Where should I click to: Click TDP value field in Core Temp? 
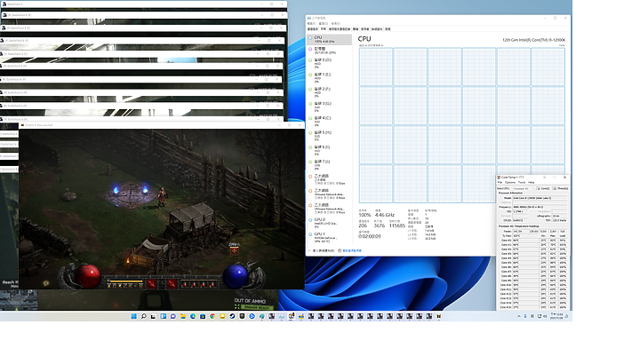pyautogui.click(x=560, y=220)
